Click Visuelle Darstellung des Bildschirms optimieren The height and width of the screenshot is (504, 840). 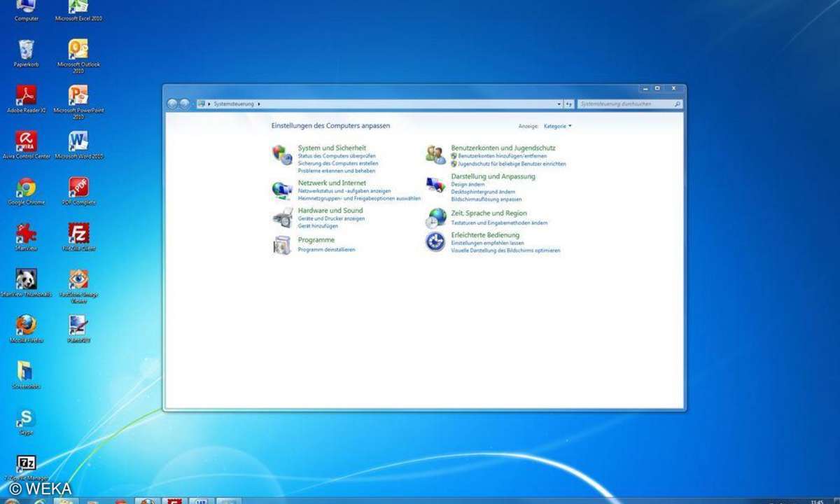[x=505, y=250]
